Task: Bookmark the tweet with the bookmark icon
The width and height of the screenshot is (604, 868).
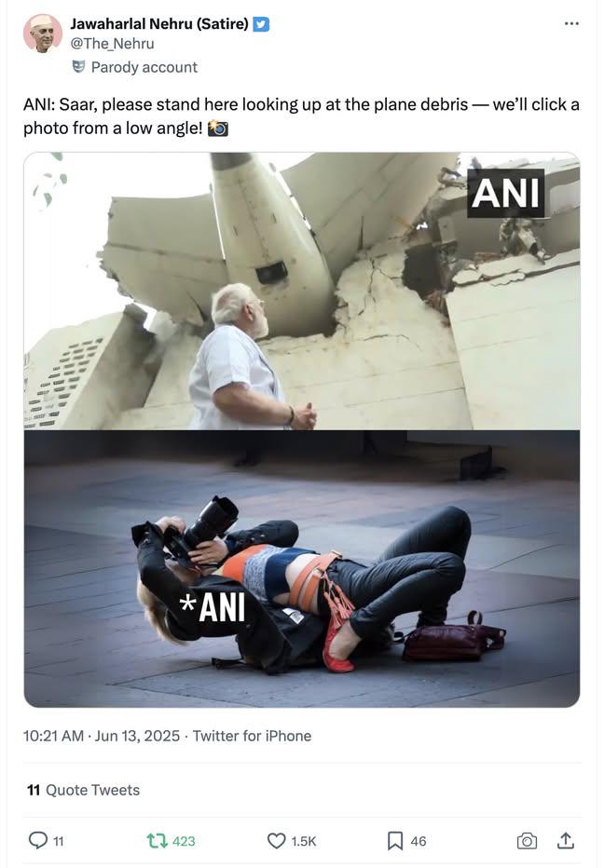Action: click(394, 841)
